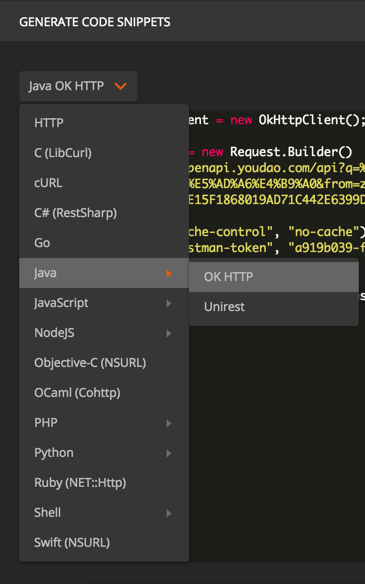Select Objective-C (NSURL) option
The image size is (365, 584).
point(104,363)
